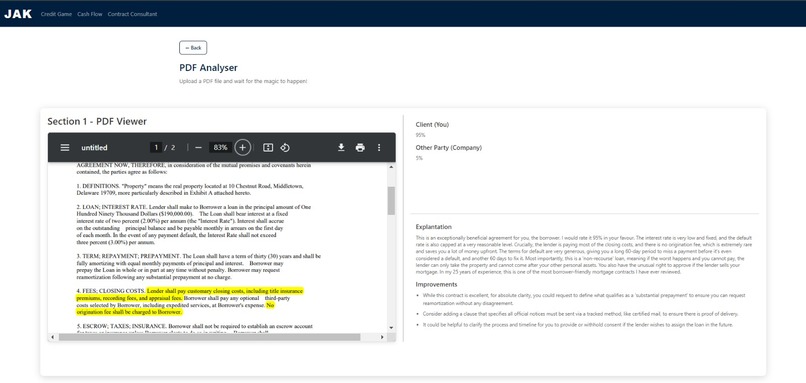806x383 pixels.
Task: Click the improvement bullet about assigning the loan
Action: tap(577, 325)
